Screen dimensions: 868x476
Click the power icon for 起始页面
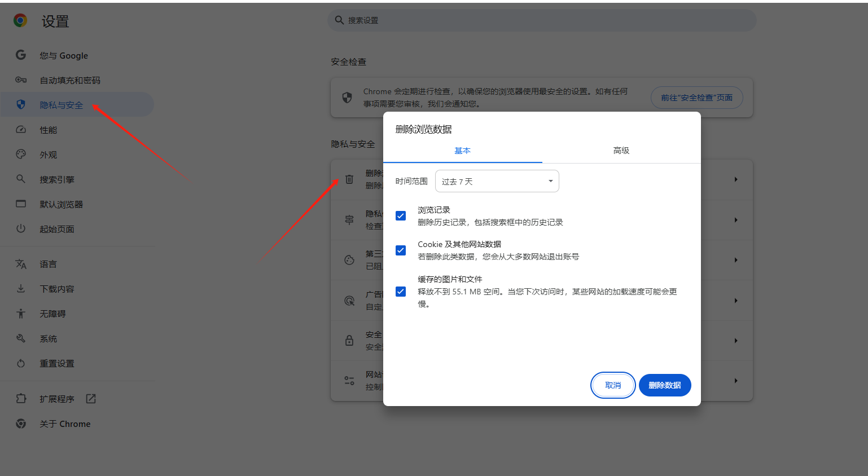pos(21,228)
